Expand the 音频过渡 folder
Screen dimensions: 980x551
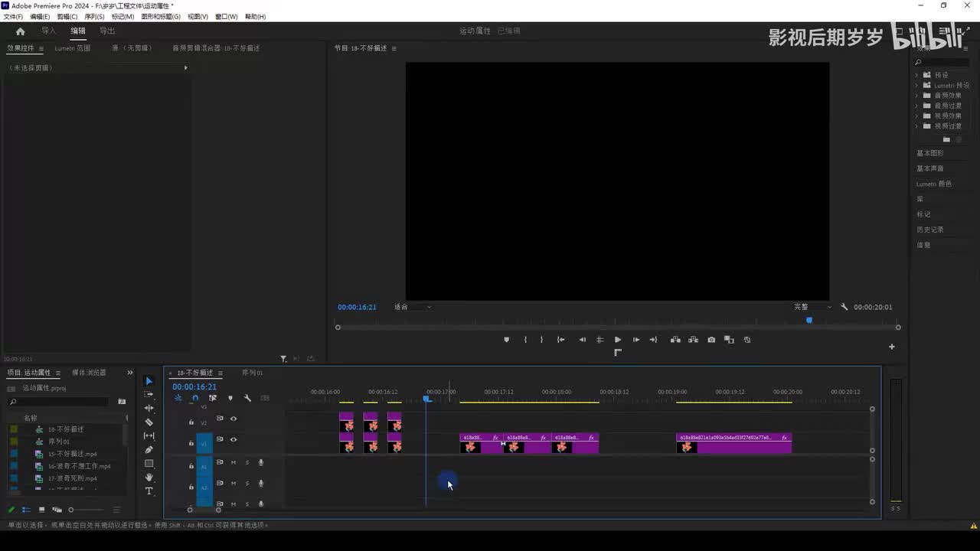point(917,106)
